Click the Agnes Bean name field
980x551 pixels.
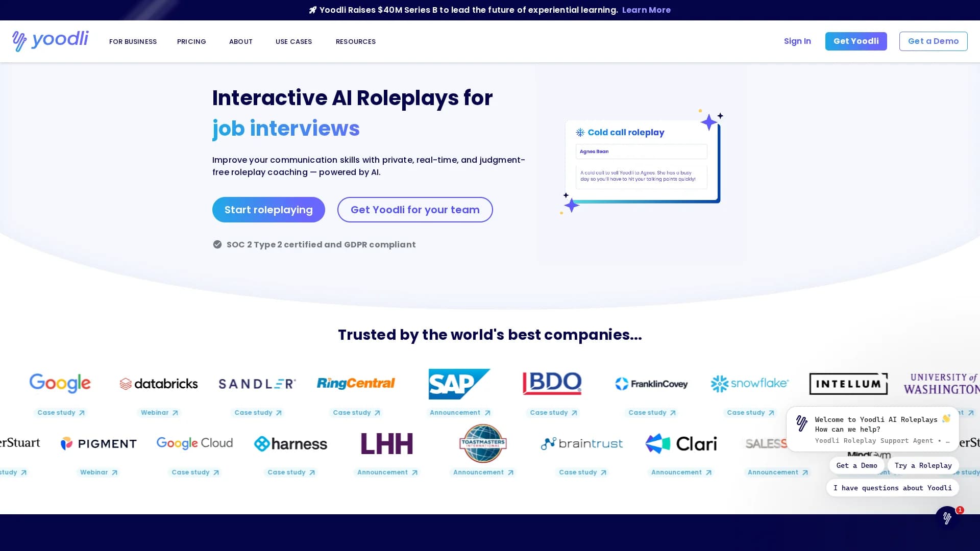click(641, 152)
